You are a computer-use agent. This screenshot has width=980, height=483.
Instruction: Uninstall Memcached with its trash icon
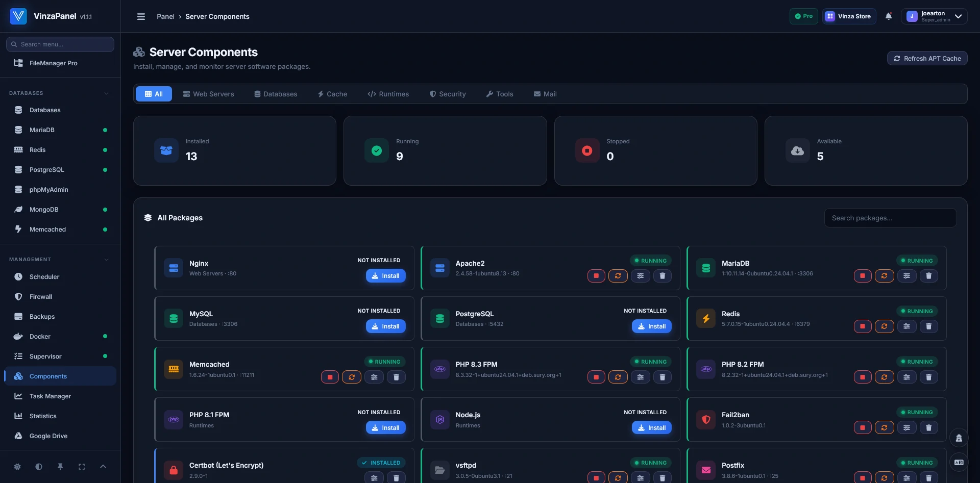pyautogui.click(x=396, y=377)
